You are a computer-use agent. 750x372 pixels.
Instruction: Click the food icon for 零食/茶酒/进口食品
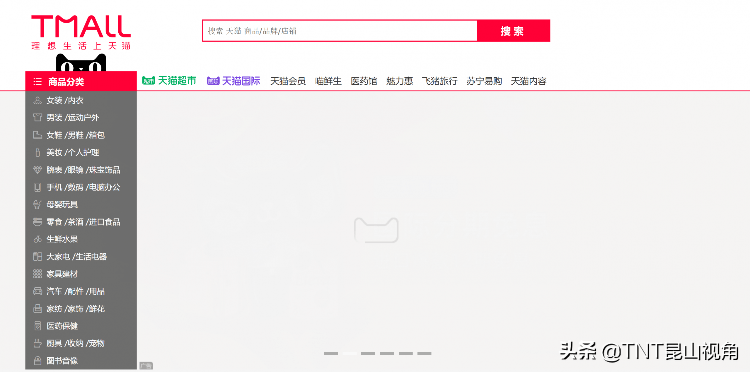click(37, 222)
